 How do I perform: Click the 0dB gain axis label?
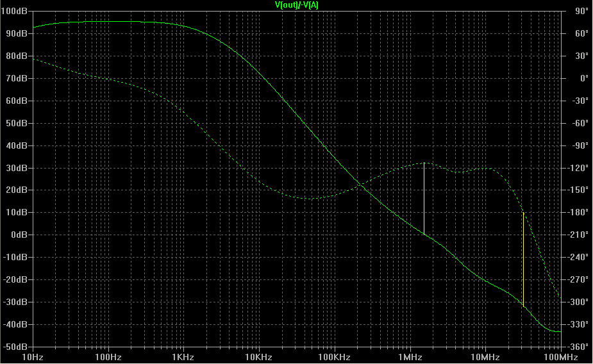pyautogui.click(x=19, y=235)
